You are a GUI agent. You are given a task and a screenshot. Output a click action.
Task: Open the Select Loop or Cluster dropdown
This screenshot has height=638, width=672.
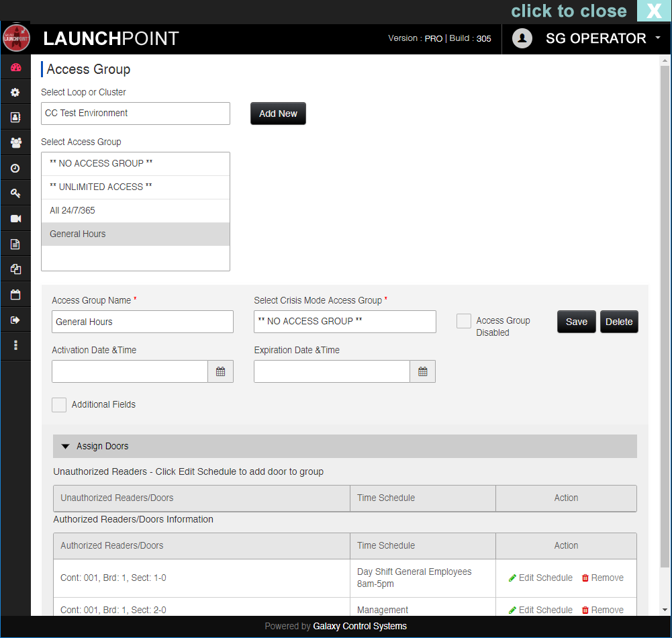click(x=135, y=113)
